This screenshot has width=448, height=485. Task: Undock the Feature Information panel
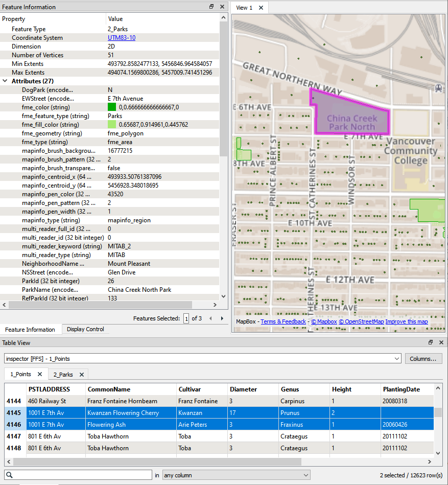211,7
